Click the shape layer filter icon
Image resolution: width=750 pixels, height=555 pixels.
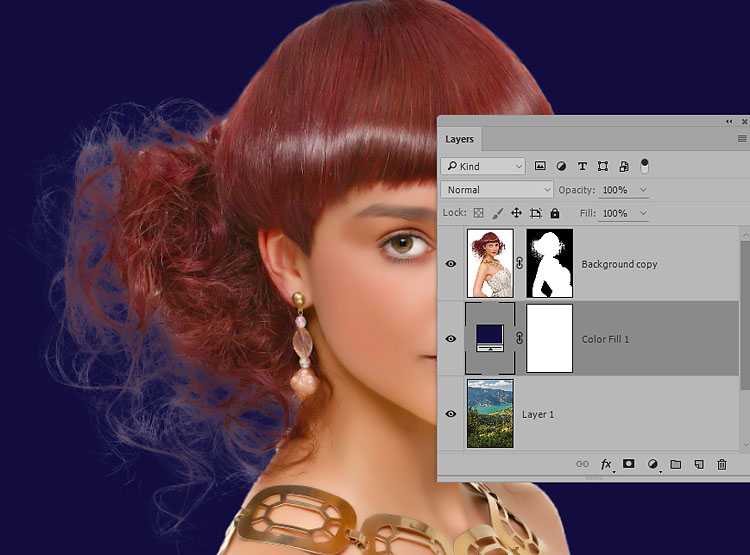(x=603, y=166)
